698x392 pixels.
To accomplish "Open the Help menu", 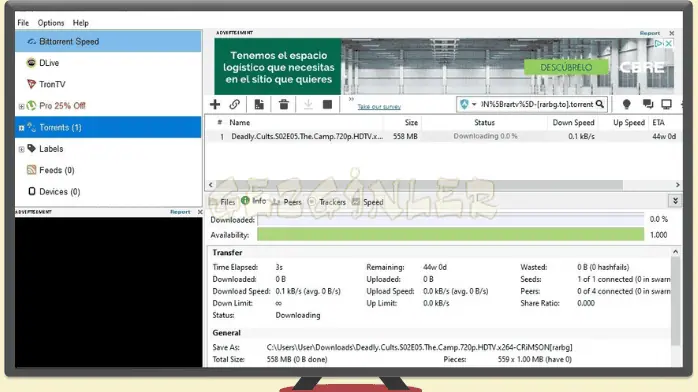I will point(81,23).
